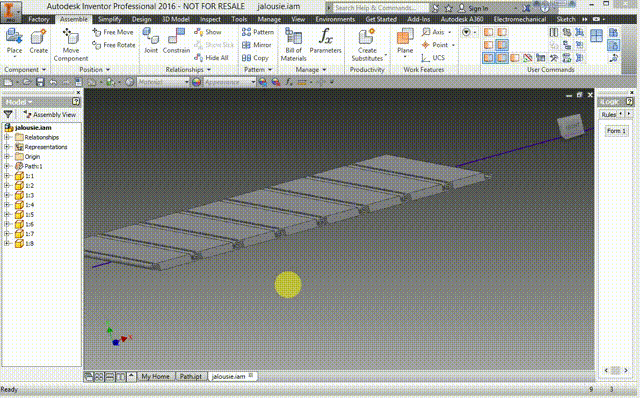Open the Parameters dialog

click(x=325, y=41)
